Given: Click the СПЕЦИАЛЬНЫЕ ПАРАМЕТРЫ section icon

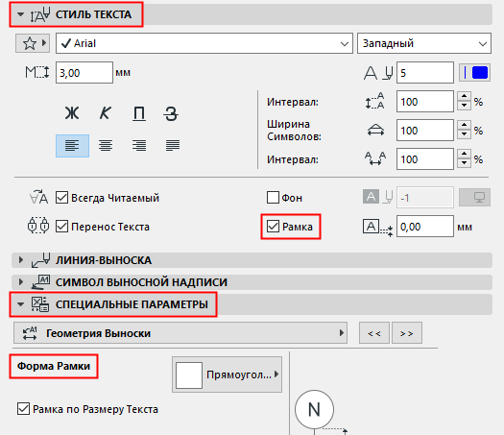Looking at the screenshot, I should [x=40, y=304].
